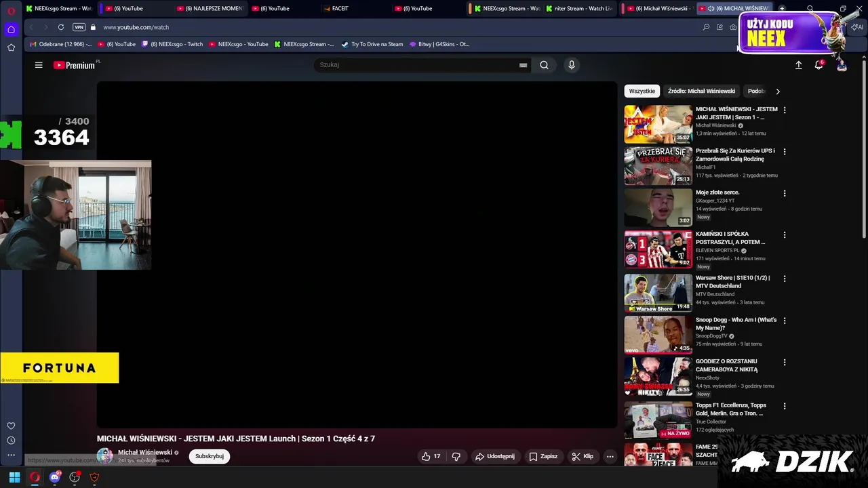The image size is (868, 488).
Task: Click the search magnifier button
Action: (x=544, y=65)
